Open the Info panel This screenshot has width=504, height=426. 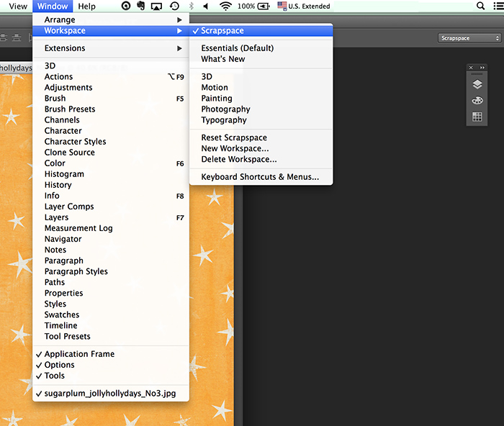[111, 196]
